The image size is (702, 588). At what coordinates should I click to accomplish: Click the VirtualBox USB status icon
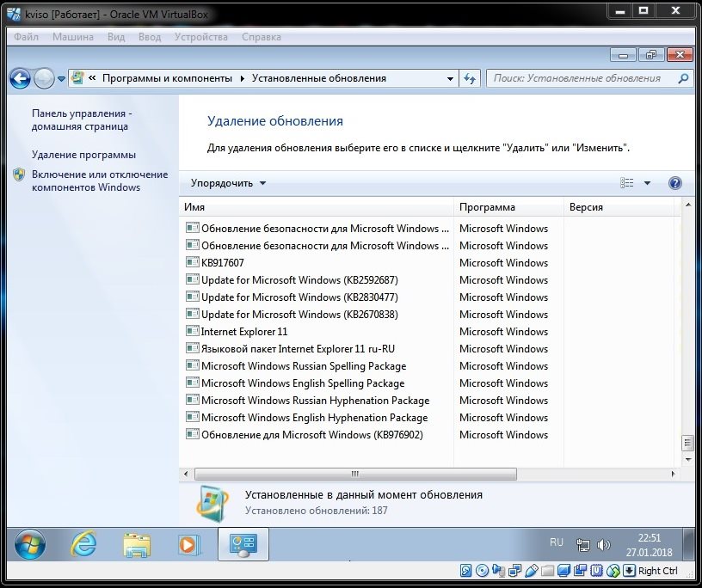[532, 571]
